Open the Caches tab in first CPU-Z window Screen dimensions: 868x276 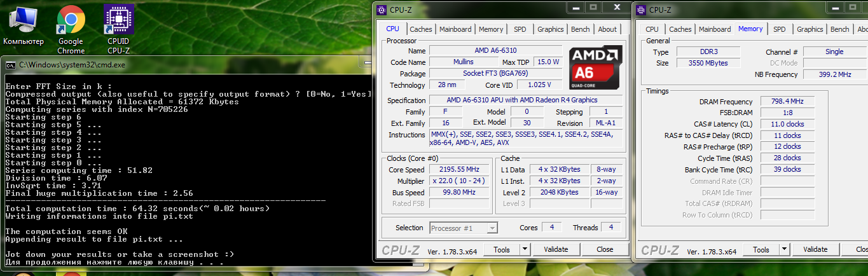(421, 29)
